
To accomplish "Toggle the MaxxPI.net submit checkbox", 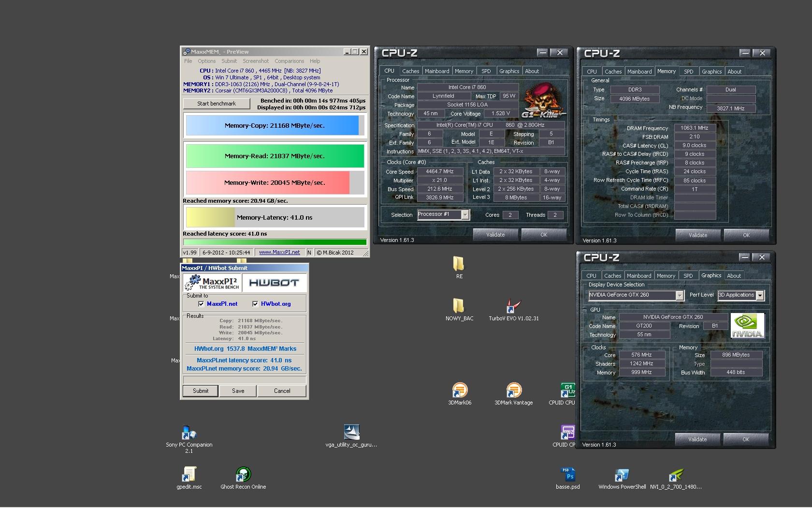I will 201,304.
